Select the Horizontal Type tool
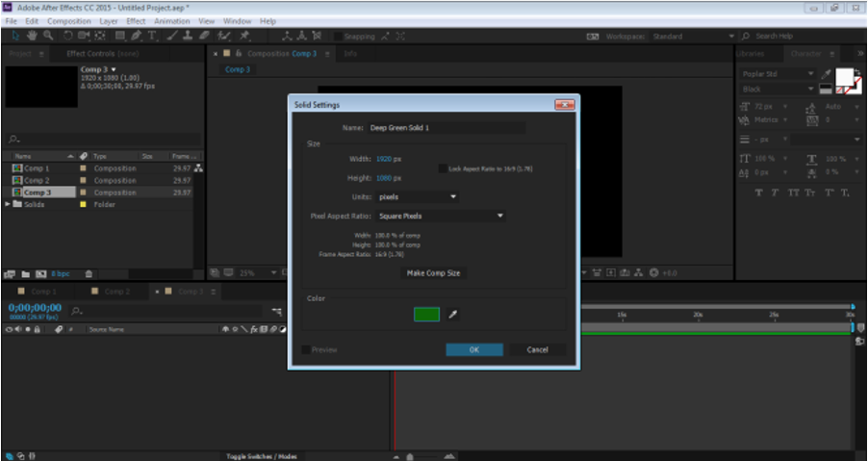Screen dimensions: 868x461 point(152,36)
